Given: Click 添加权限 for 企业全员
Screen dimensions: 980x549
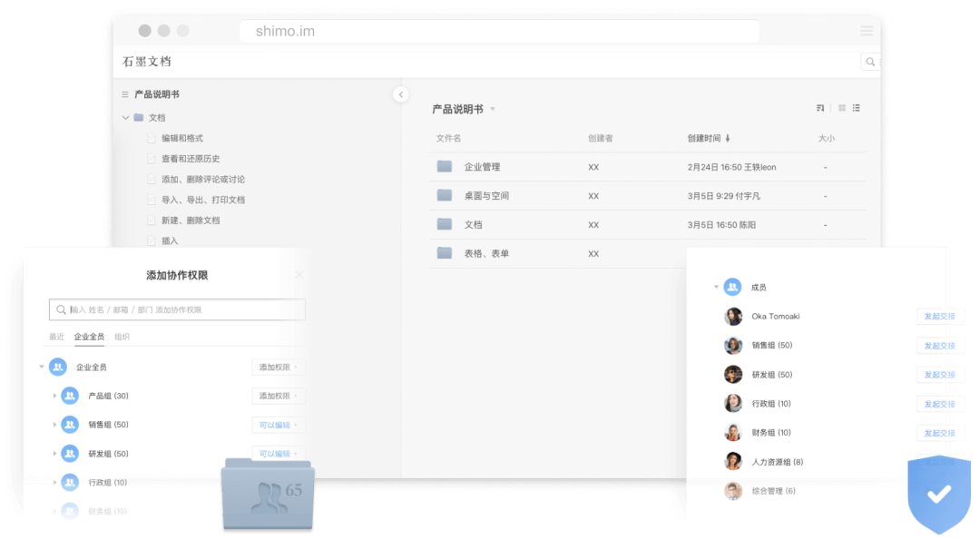Looking at the screenshot, I should coord(277,367).
